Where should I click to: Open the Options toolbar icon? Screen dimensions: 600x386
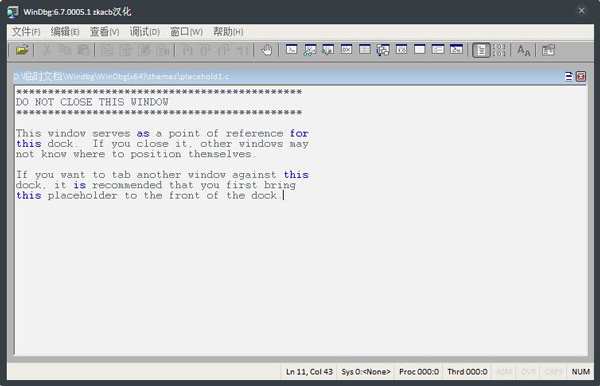click(548, 50)
